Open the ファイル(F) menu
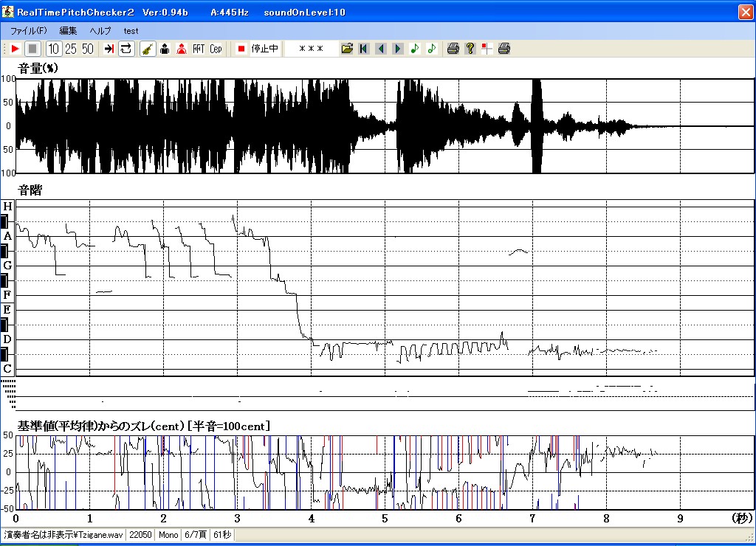This screenshot has height=546, width=756. (x=29, y=31)
